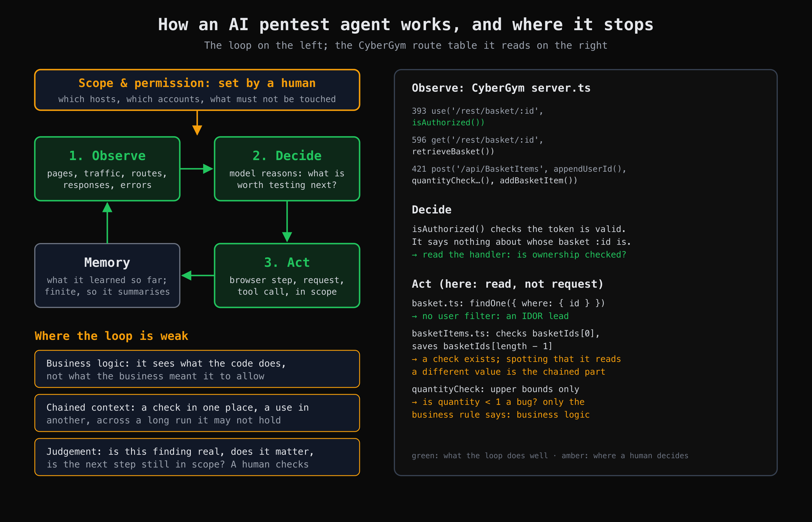Click 'pages, traffic, routes,' in the Observe box

coord(107,173)
